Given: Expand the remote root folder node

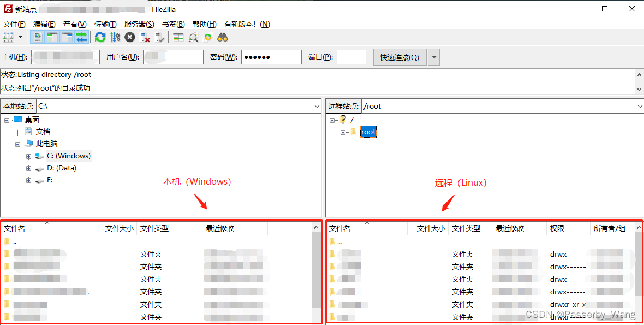Looking at the screenshot, I should (343, 132).
